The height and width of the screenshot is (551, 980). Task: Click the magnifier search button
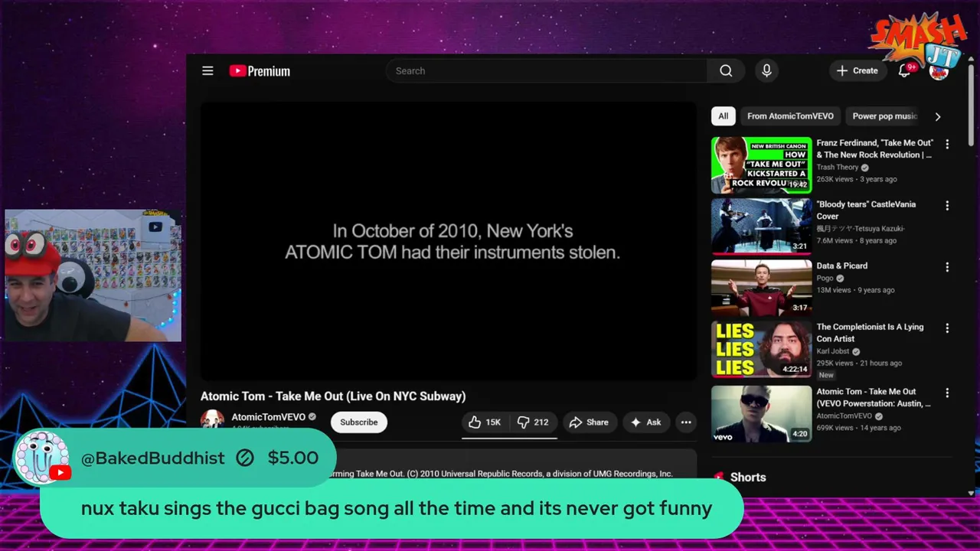click(726, 70)
